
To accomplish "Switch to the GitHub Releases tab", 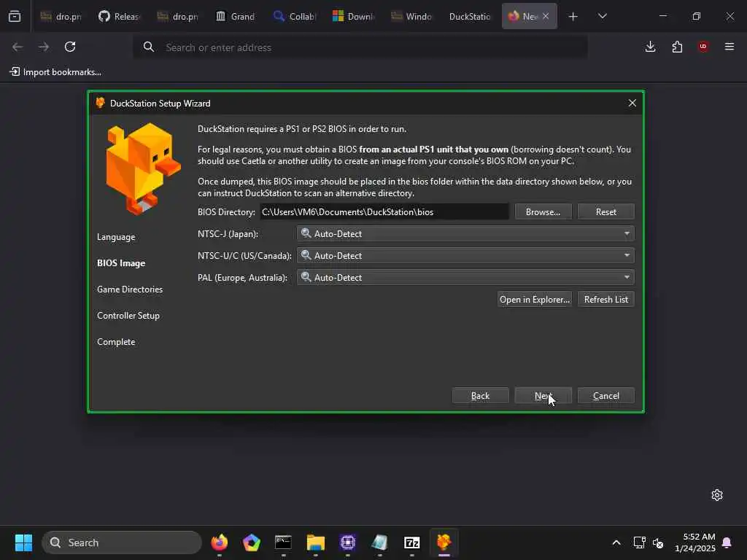I will [x=119, y=16].
